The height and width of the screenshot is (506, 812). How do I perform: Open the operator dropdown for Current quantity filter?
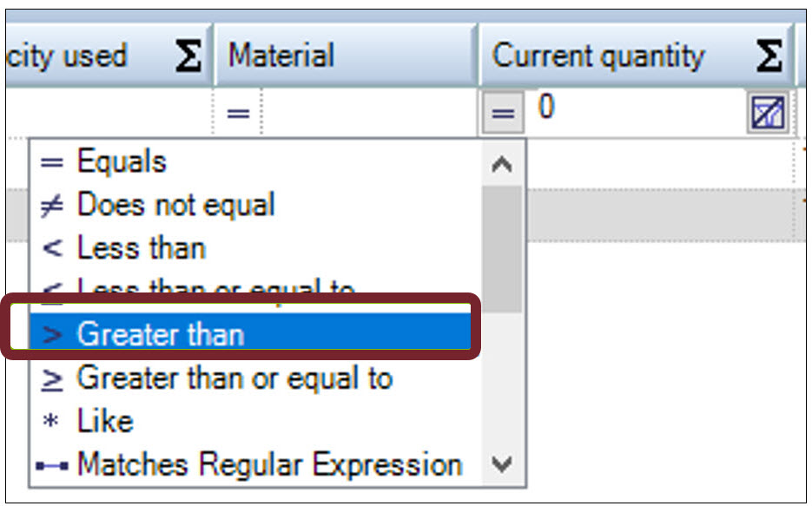(x=501, y=112)
